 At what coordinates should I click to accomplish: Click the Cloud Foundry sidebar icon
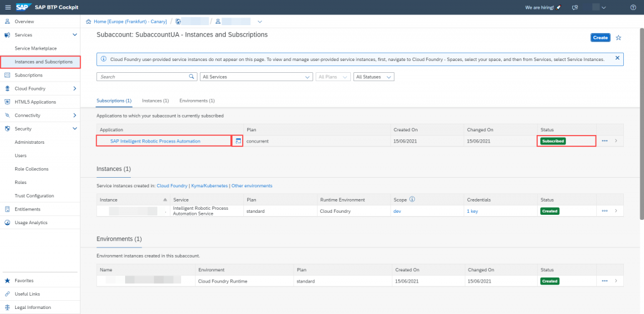7,89
